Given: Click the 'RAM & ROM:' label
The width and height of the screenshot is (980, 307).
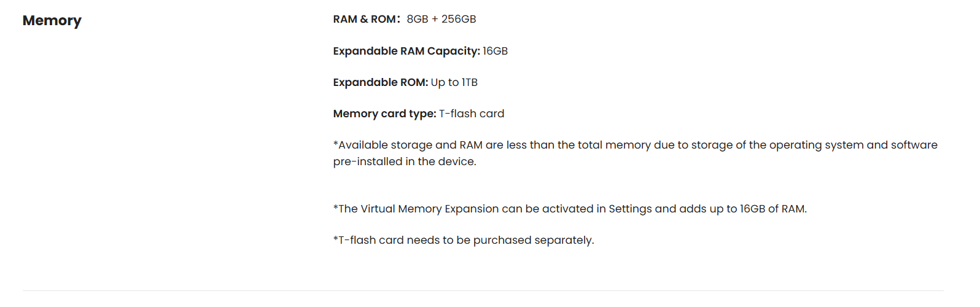Looking at the screenshot, I should (366, 19).
